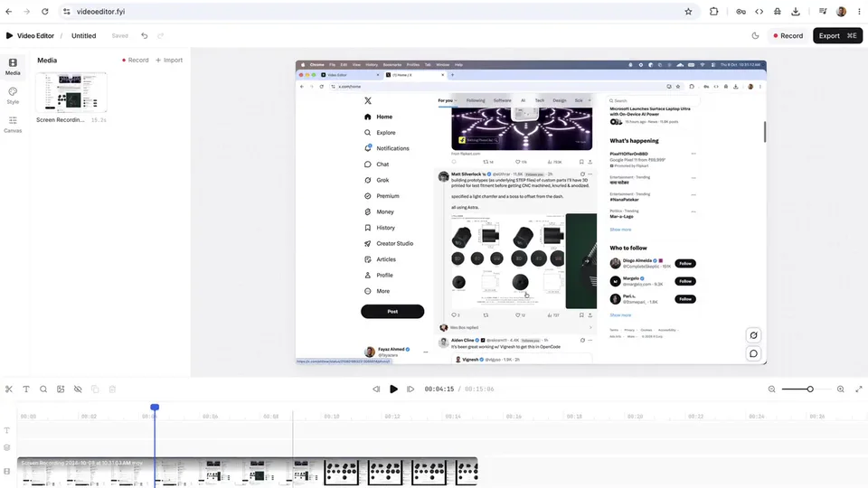The image size is (868, 488).
Task: Step forward one frame
Action: (x=410, y=389)
